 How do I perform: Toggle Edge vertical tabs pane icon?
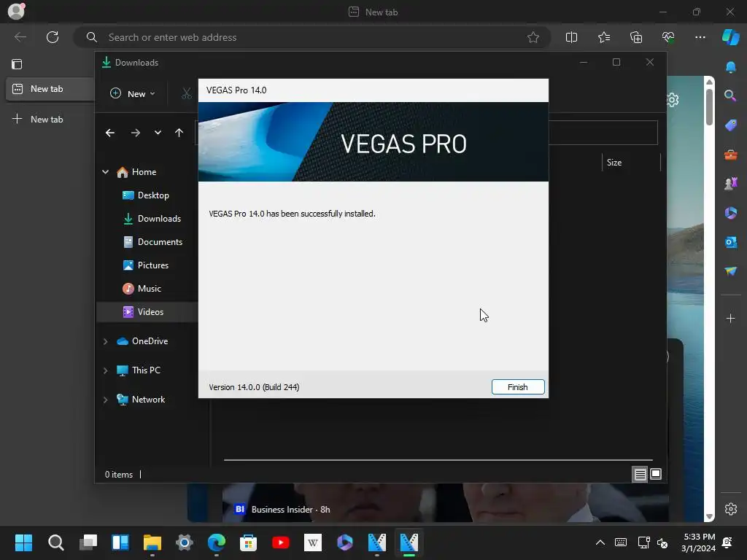[x=17, y=64]
